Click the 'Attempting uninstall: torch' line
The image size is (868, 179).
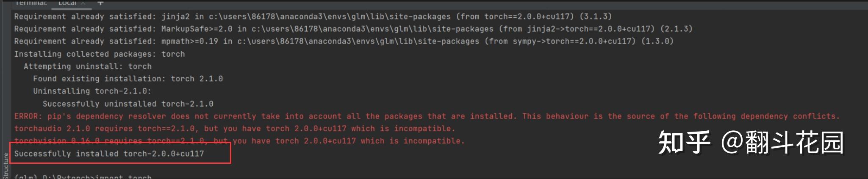(x=87, y=66)
